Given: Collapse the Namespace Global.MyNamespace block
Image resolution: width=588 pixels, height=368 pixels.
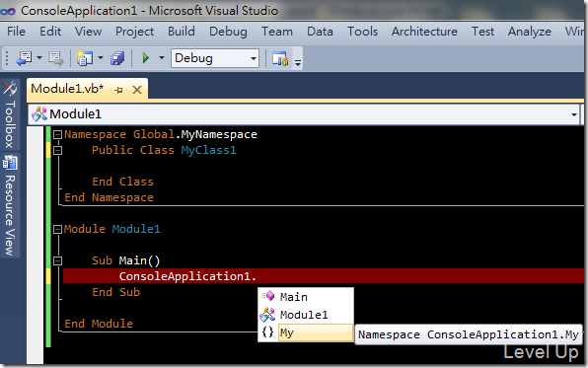Looking at the screenshot, I should [x=57, y=134].
